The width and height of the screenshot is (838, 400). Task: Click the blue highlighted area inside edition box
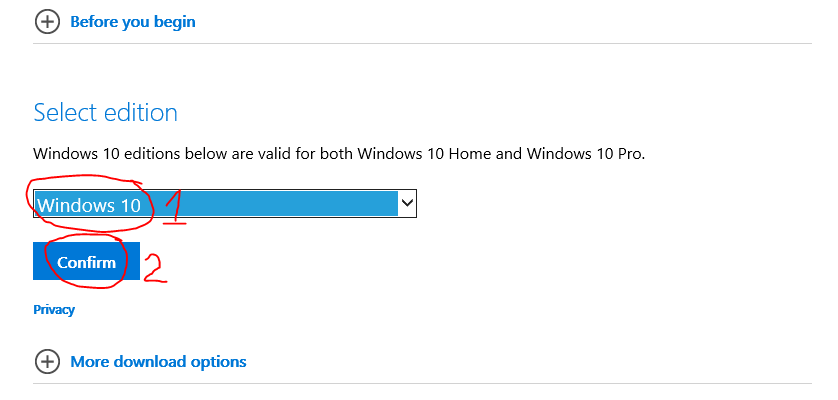216,203
